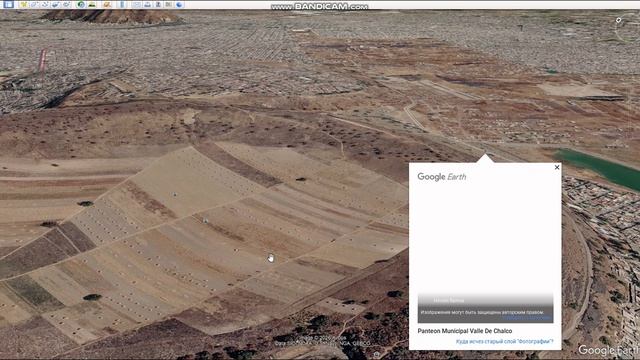Click the 'Panteon Municipal Valle De Chalco' title
Image resolution: width=640 pixels, height=360 pixels.
(x=464, y=331)
